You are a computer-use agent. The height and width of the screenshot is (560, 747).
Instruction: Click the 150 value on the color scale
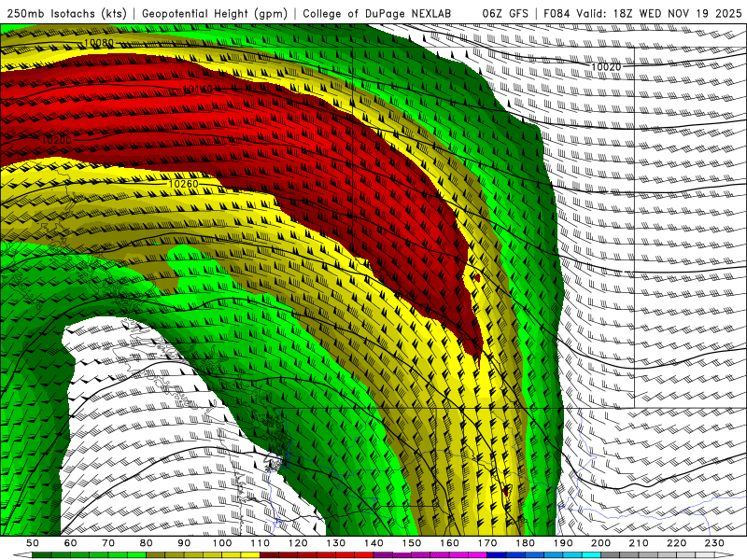411,543
